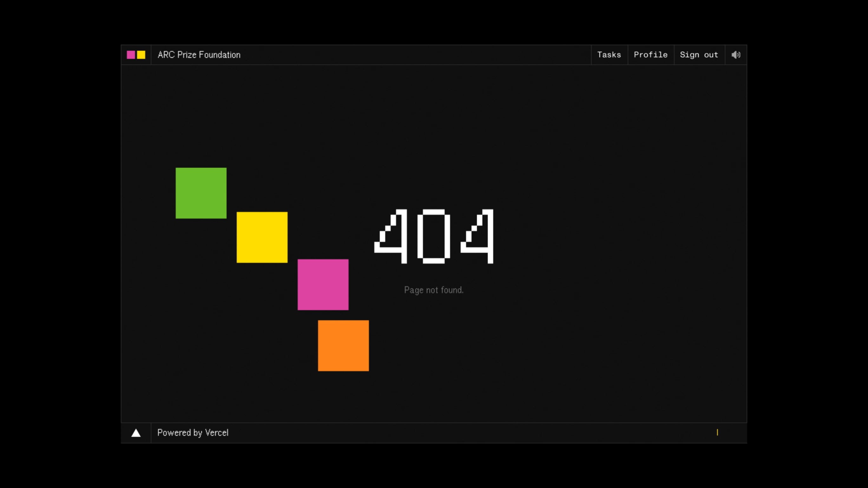Viewport: 868px width, 488px height.
Task: Click the large orange square
Action: click(x=343, y=346)
